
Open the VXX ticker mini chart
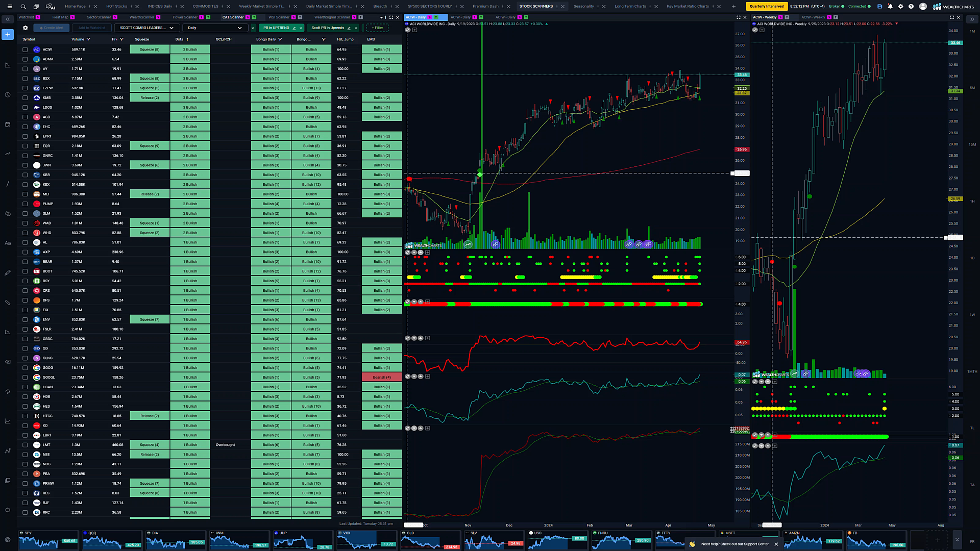pyautogui.click(x=366, y=540)
